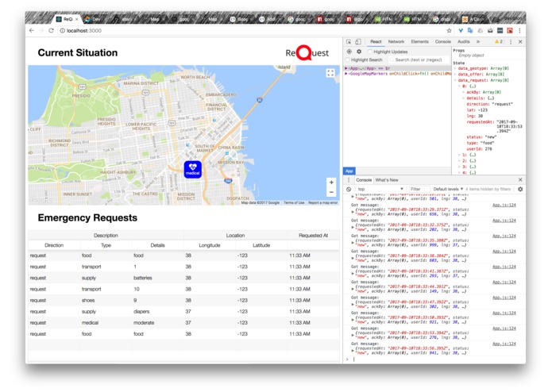Zoom out on the map

pos(331,192)
